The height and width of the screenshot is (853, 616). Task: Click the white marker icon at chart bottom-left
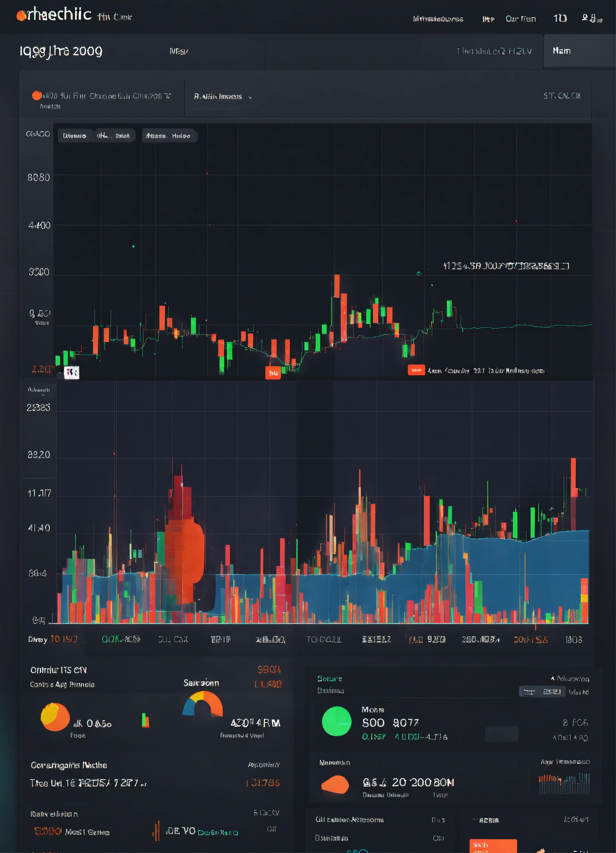click(x=71, y=372)
